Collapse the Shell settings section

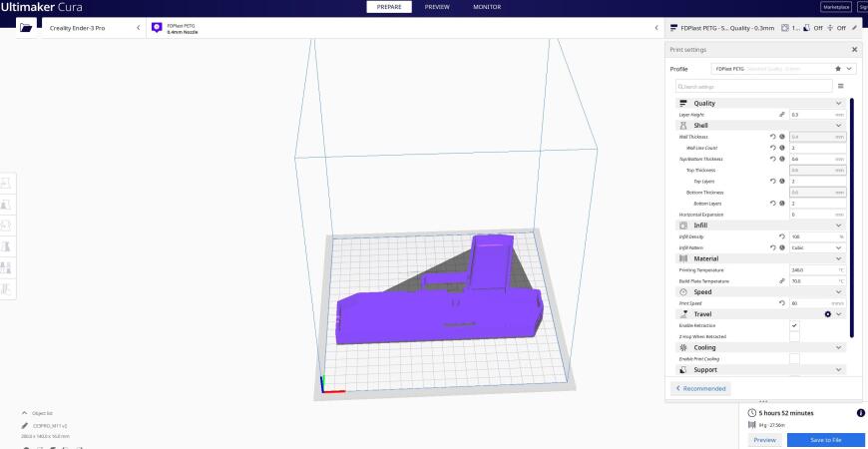[761, 126]
